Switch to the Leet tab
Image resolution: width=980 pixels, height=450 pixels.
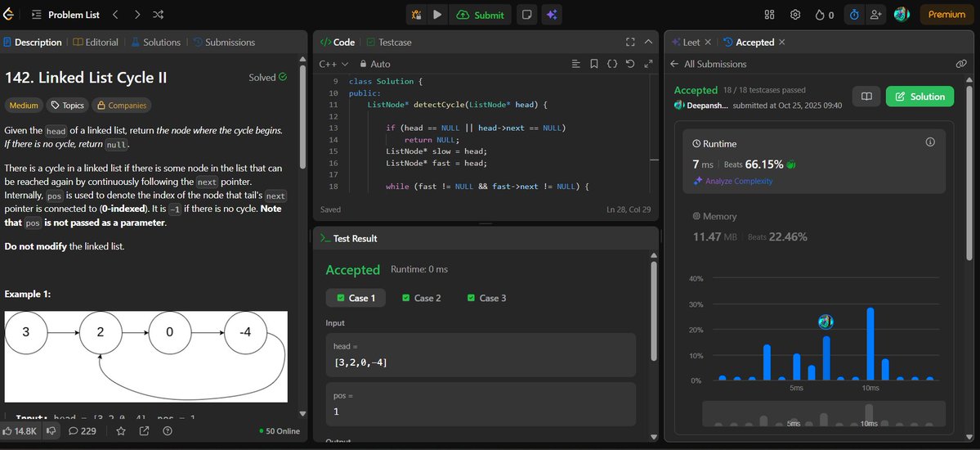coord(686,43)
